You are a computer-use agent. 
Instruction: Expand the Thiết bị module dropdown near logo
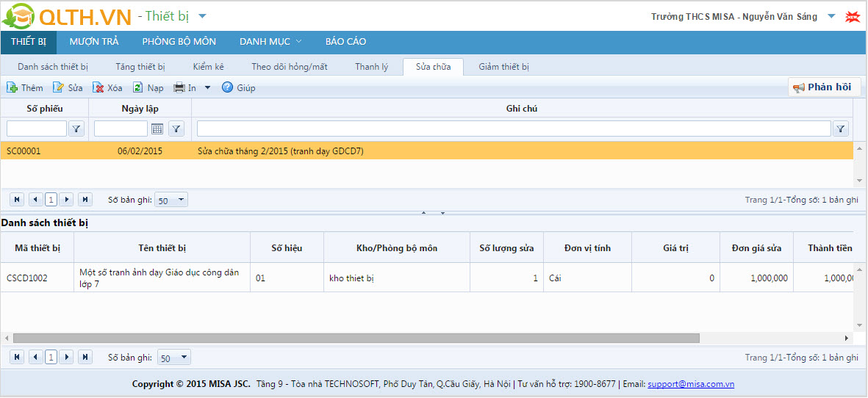[203, 16]
